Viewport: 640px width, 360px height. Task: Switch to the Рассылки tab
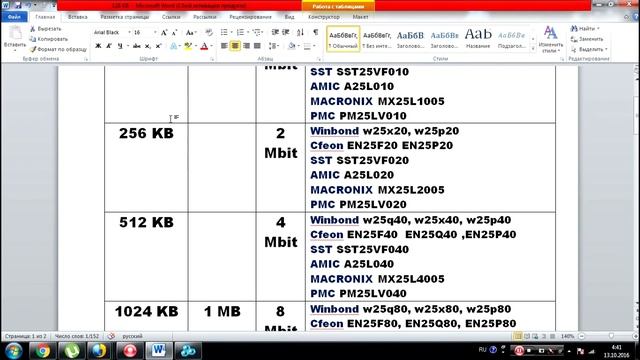(x=205, y=17)
